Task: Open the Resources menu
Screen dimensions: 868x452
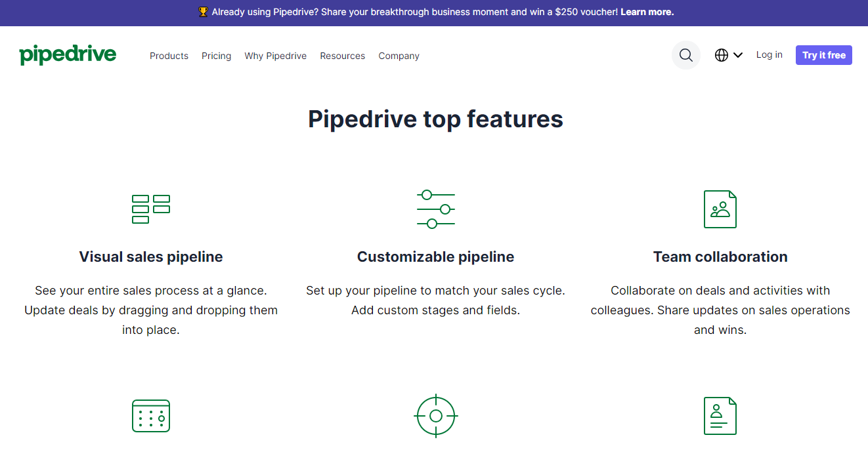Action: 343,56
